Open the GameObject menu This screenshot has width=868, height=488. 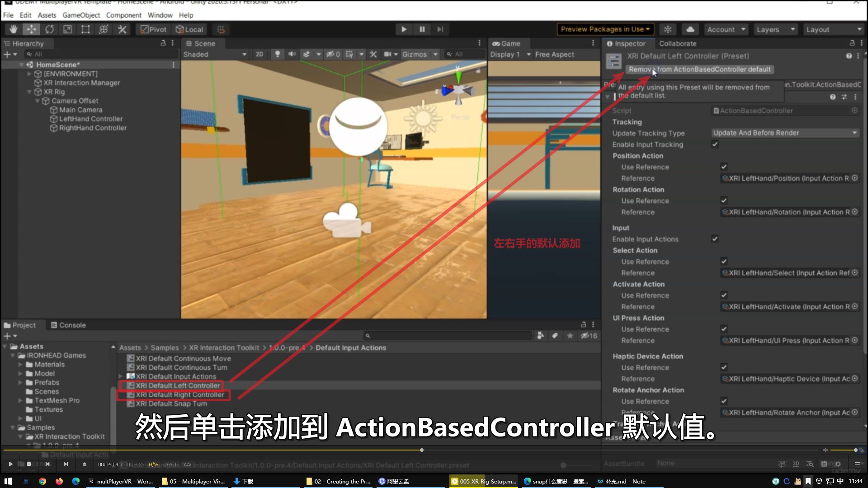point(81,15)
